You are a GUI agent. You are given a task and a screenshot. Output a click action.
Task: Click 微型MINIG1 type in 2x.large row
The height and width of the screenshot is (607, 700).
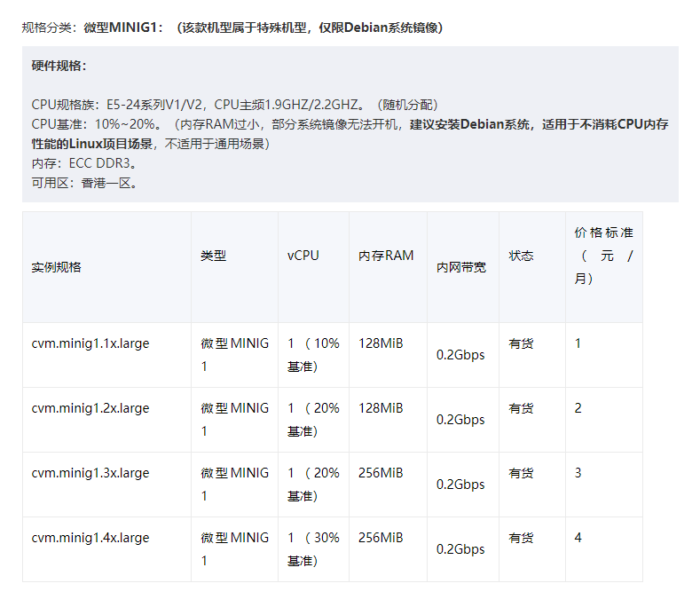pos(235,420)
